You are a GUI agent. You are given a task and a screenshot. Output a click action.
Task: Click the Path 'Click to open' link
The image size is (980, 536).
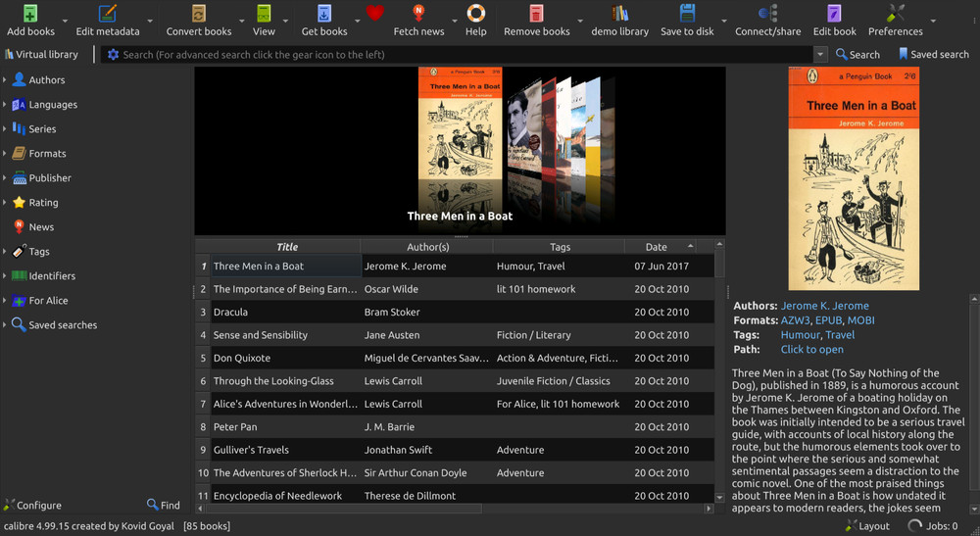(811, 349)
